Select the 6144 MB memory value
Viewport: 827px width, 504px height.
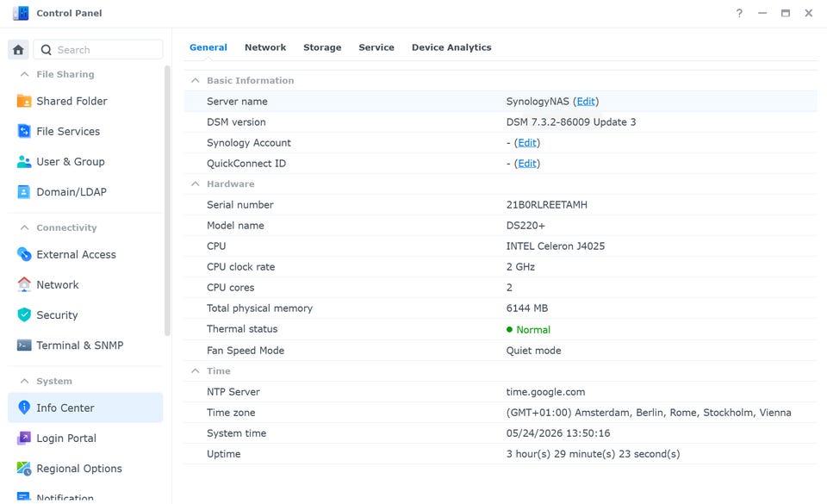click(527, 308)
